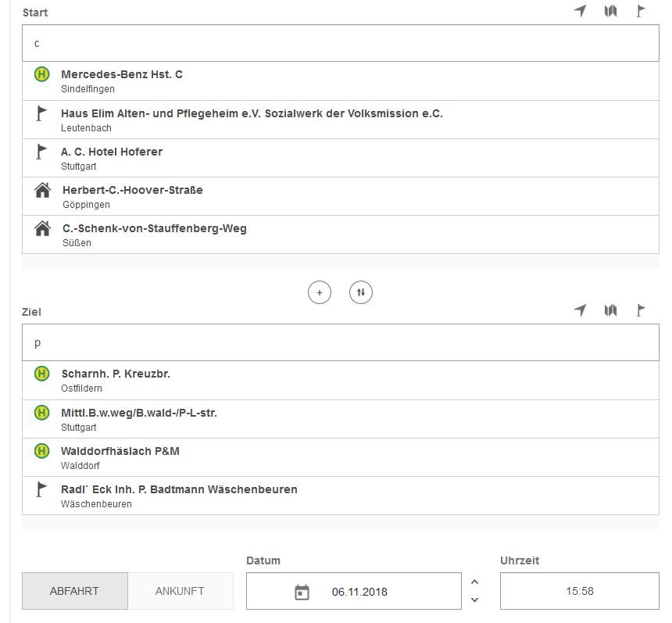Decrease date with the down chevron
Screen dimensions: 672x623
474,600
